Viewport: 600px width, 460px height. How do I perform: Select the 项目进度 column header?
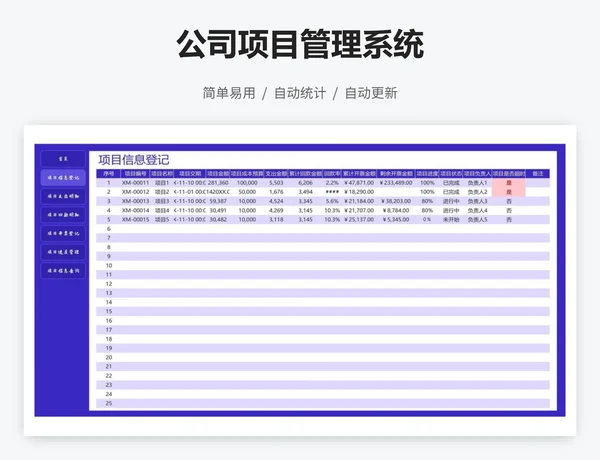click(427, 174)
